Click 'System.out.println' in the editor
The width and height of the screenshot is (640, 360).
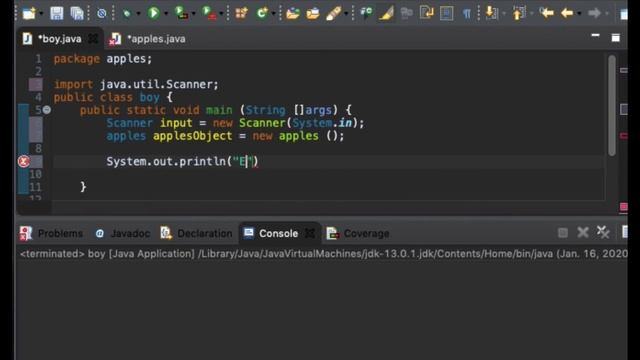point(166,162)
